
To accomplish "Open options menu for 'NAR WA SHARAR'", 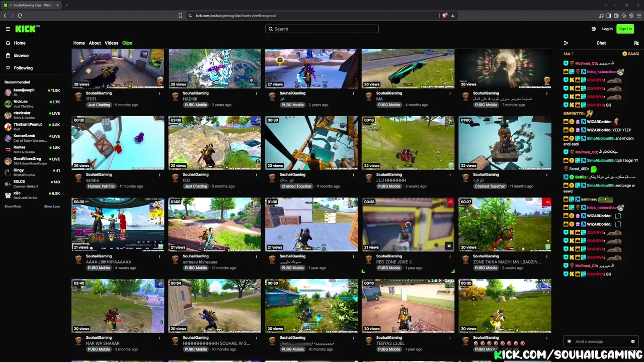I will [159, 338].
